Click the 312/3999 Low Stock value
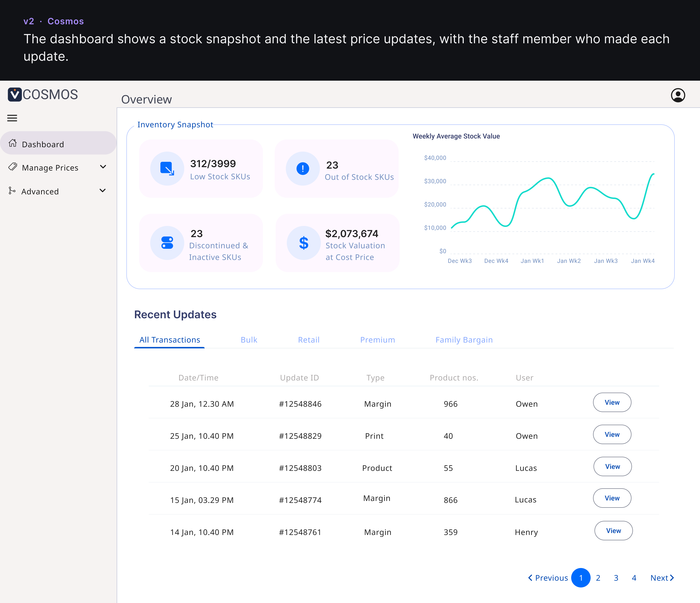 (213, 164)
